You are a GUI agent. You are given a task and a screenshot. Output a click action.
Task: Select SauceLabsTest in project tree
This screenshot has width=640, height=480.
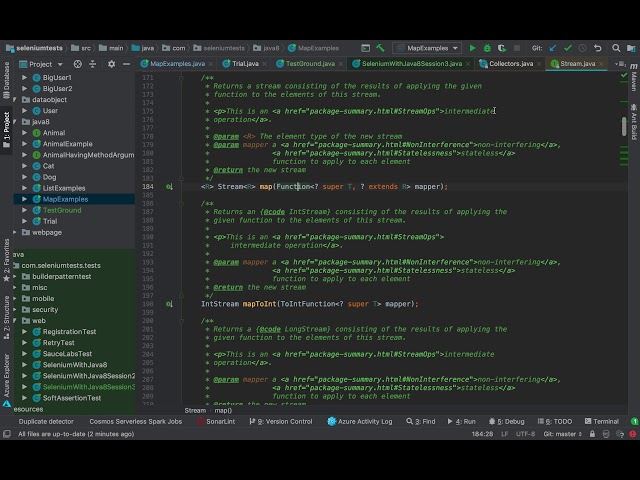point(67,354)
